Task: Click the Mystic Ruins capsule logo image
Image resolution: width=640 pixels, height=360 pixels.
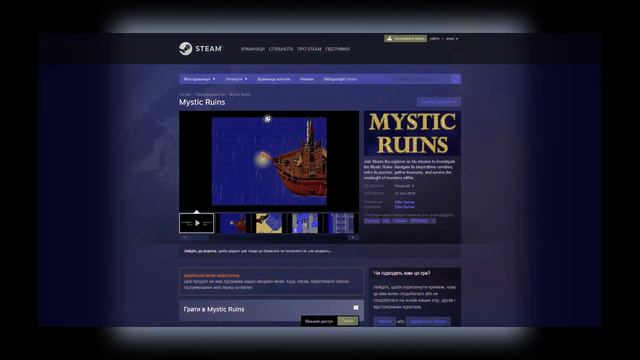Action: pos(412,133)
